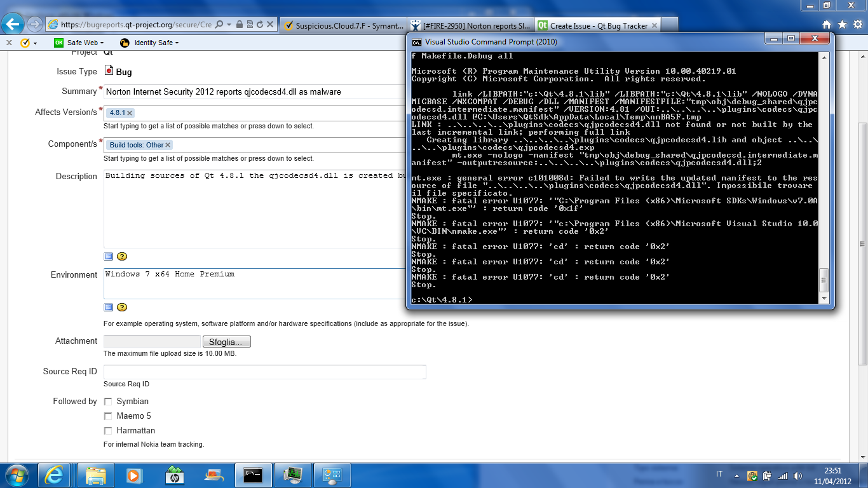Open the HP taskbar icon

click(x=173, y=475)
